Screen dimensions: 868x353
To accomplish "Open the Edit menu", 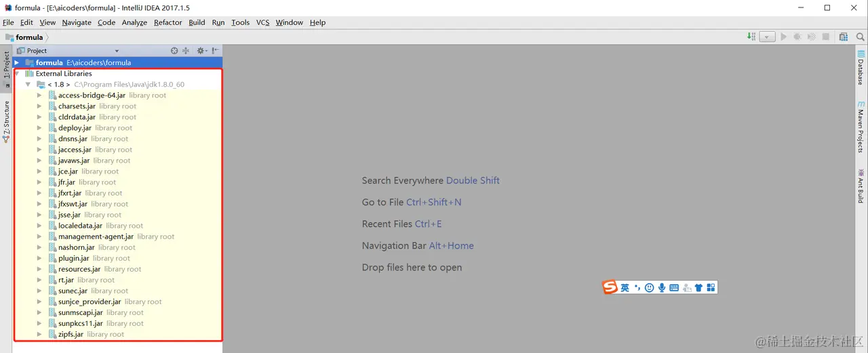I will [x=26, y=22].
